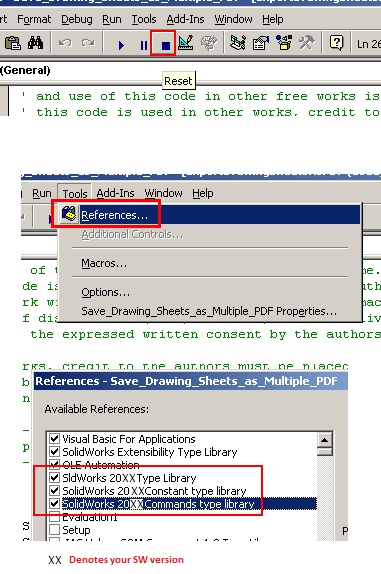Open the Debug menu in top window
This screenshot has height=574, width=381.
(76, 19)
